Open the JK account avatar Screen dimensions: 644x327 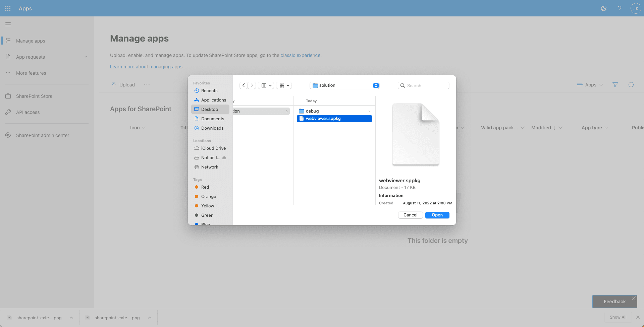coord(635,8)
